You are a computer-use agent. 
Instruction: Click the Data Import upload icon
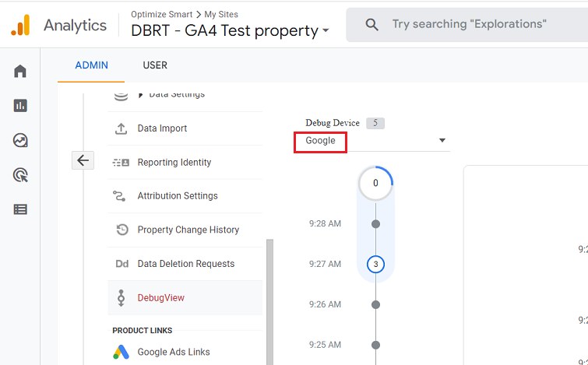121,128
